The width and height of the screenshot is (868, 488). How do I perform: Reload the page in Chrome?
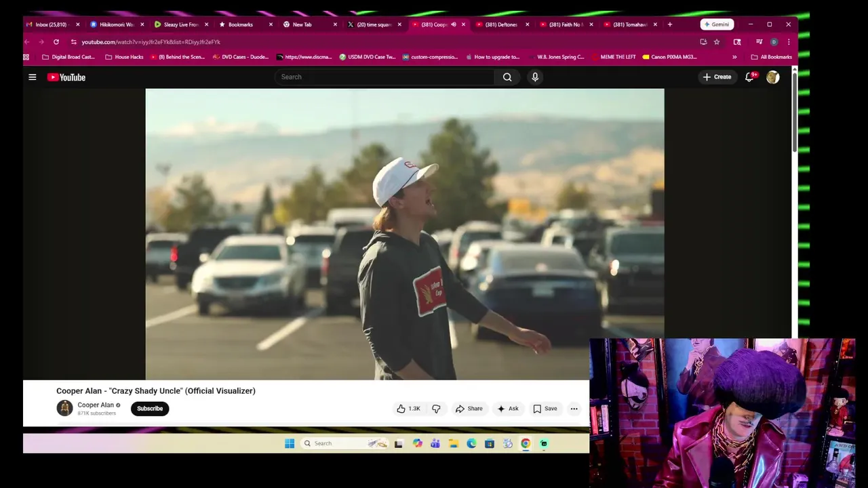point(56,42)
